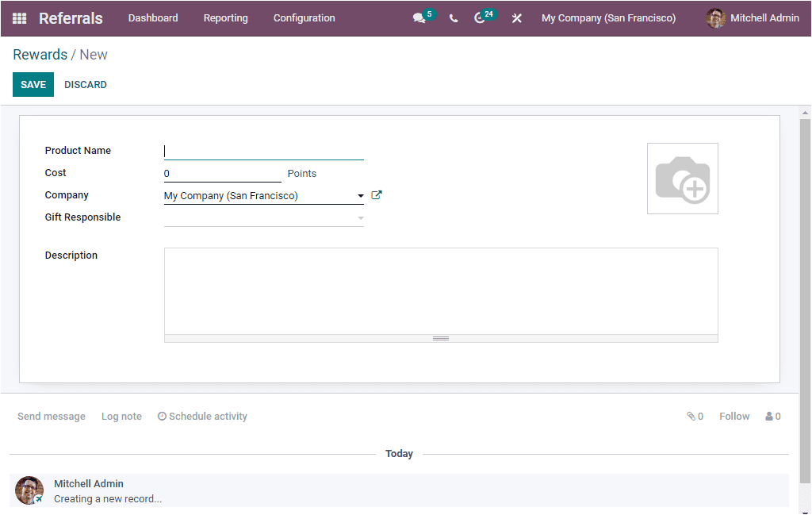Open activities using the clock badge icon
Viewport: 812px width, 515px height.
480,17
